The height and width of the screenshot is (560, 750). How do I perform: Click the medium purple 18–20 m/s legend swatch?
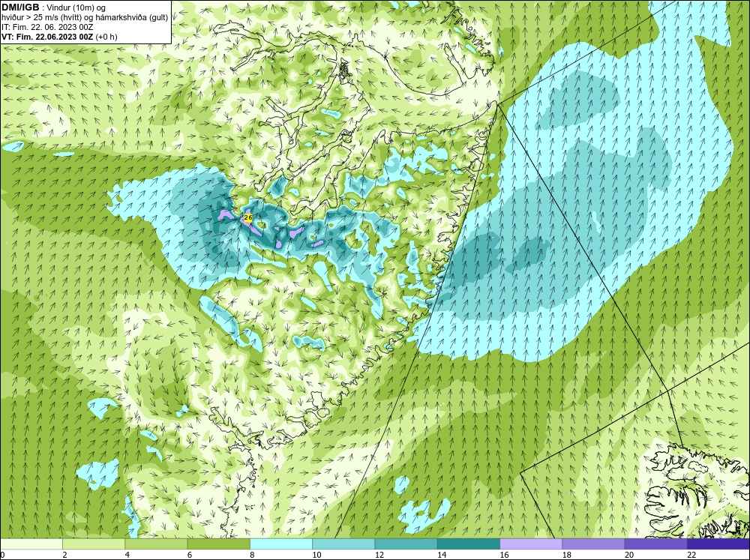(x=593, y=544)
